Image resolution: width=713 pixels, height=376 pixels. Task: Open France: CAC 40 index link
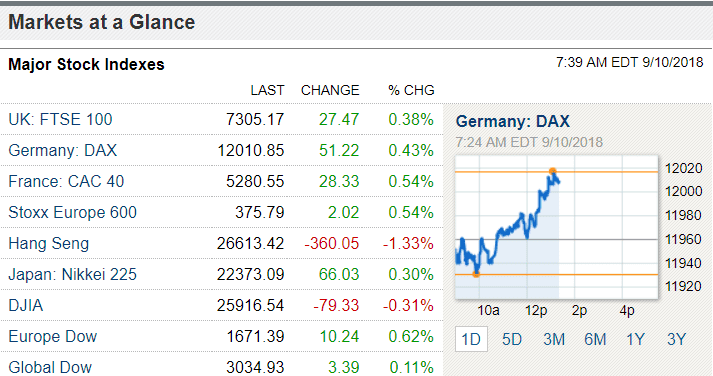[x=66, y=181]
